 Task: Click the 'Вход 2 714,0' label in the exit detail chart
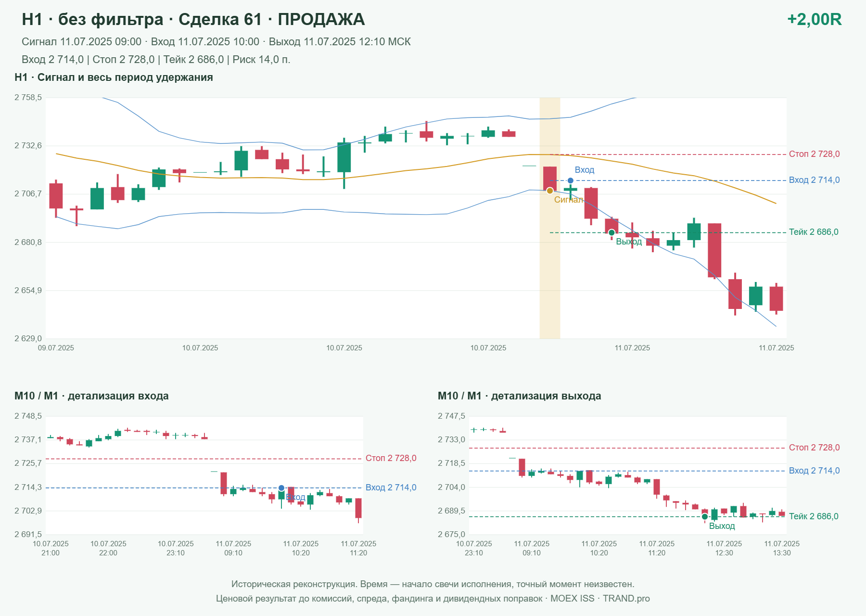[x=814, y=471]
